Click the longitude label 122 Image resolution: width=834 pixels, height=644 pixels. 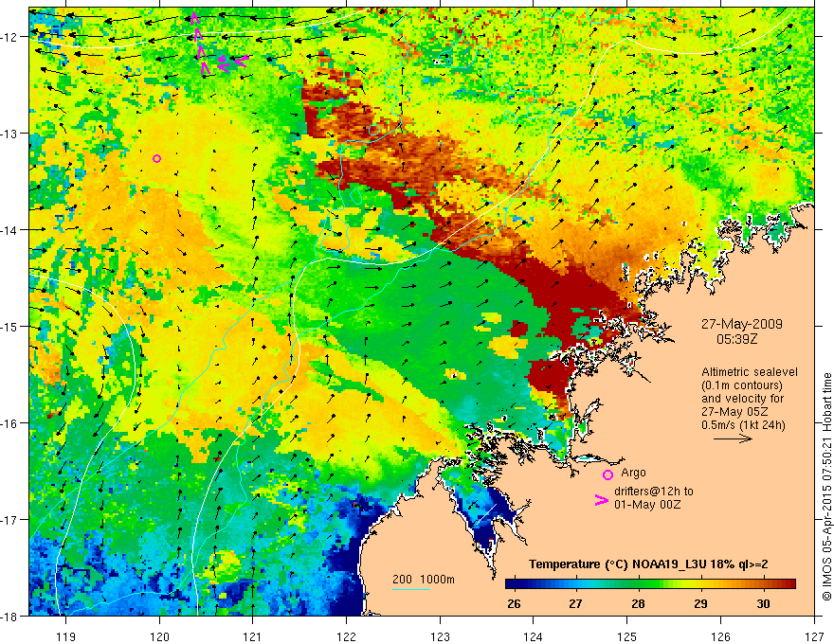(346, 636)
